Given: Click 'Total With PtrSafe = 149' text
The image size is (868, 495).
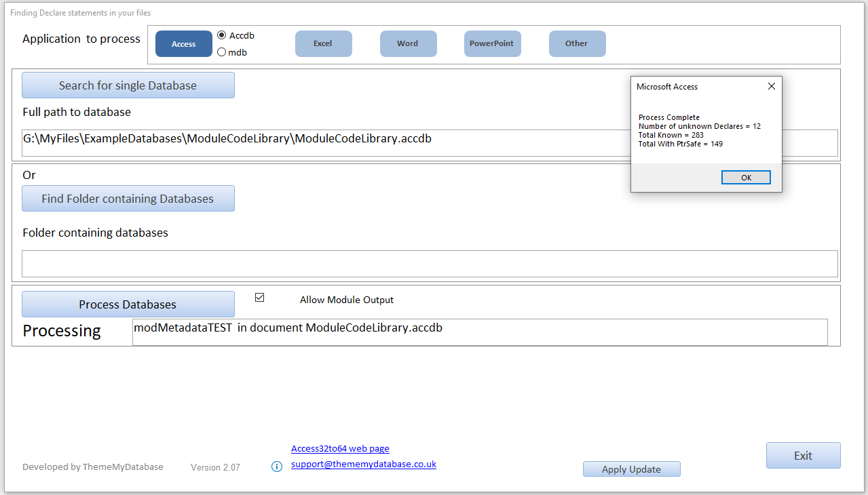Looking at the screenshot, I should [x=681, y=144].
